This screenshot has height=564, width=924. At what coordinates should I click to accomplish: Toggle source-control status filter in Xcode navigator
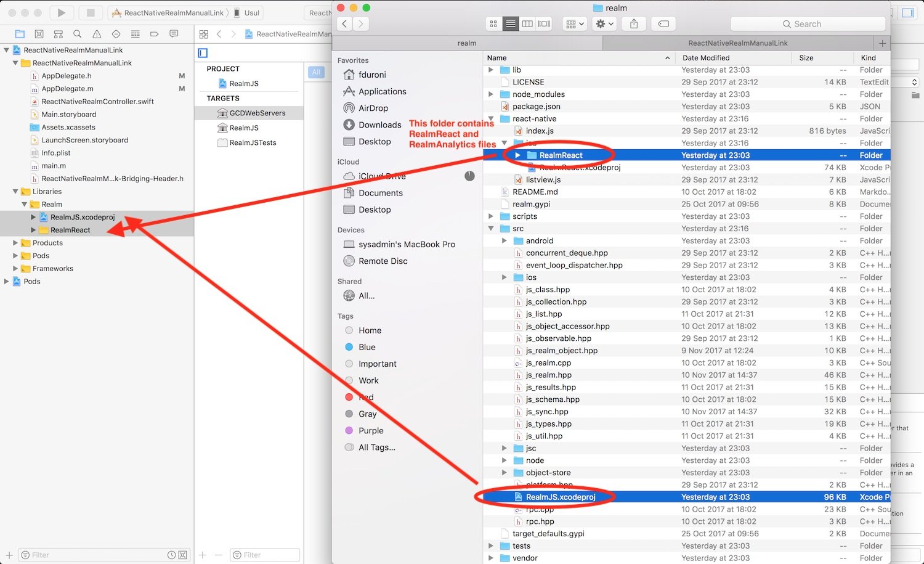[182, 555]
